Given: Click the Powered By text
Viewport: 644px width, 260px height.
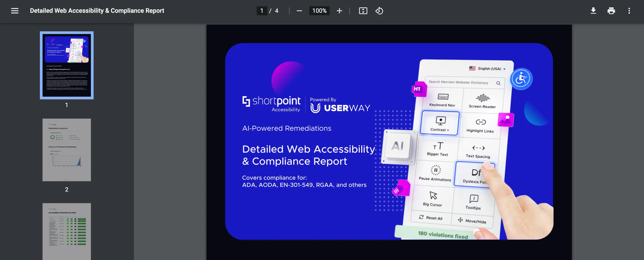Looking at the screenshot, I should pyautogui.click(x=323, y=99).
